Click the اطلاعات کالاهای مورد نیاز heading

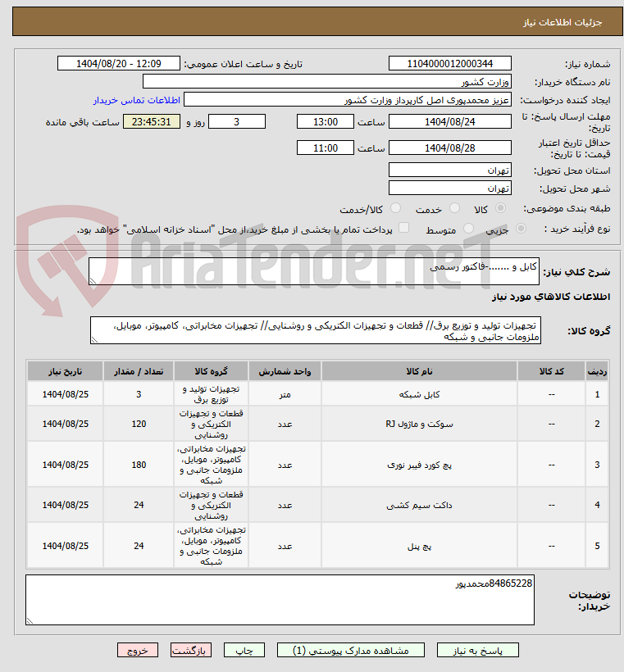(551, 297)
